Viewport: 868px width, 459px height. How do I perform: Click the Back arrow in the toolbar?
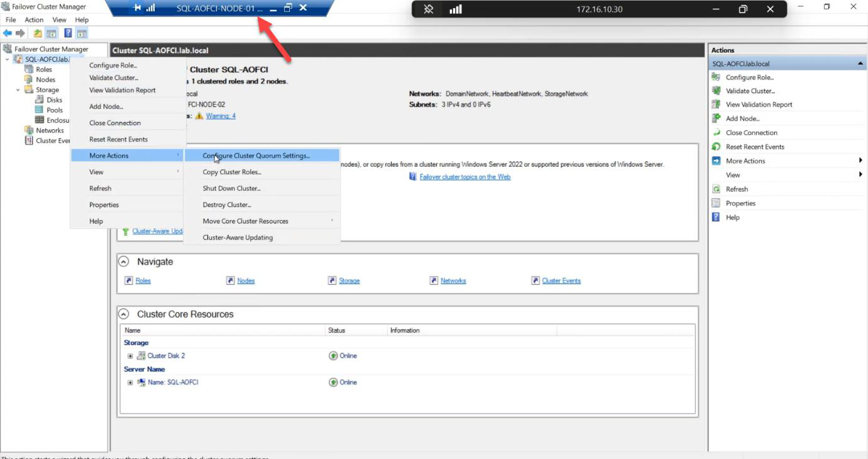[x=8, y=33]
